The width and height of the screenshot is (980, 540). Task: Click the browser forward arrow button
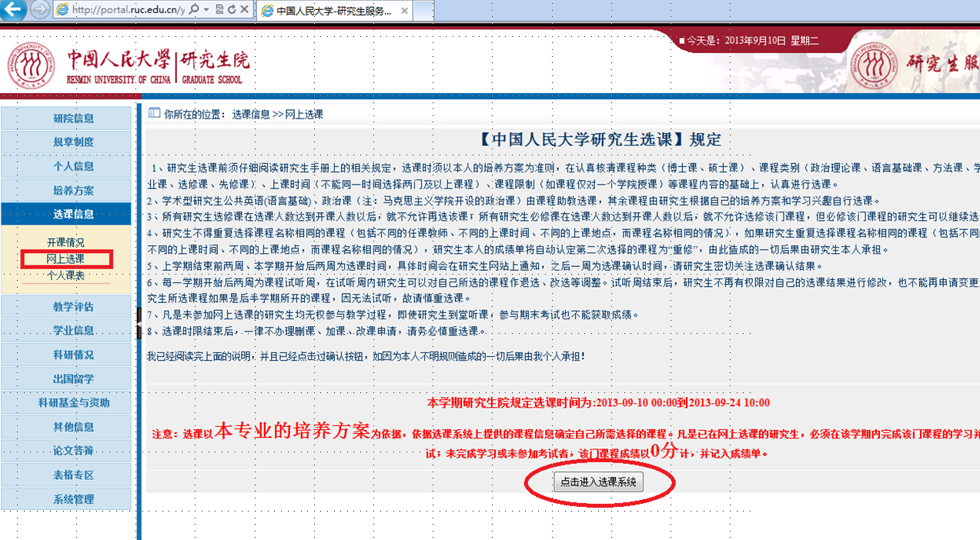click(x=40, y=10)
